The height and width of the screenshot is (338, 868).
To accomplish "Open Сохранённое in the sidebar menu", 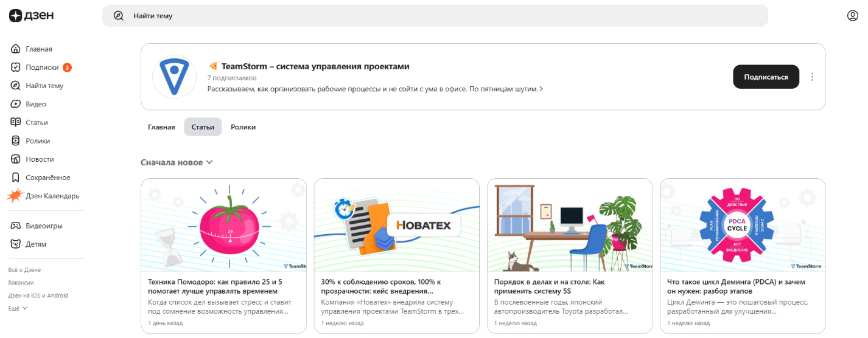I will 48,178.
